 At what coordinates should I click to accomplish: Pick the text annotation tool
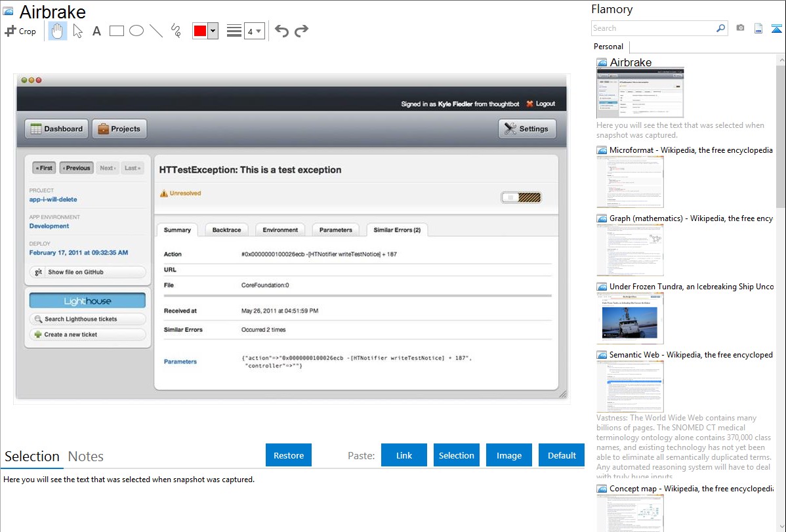pyautogui.click(x=96, y=31)
